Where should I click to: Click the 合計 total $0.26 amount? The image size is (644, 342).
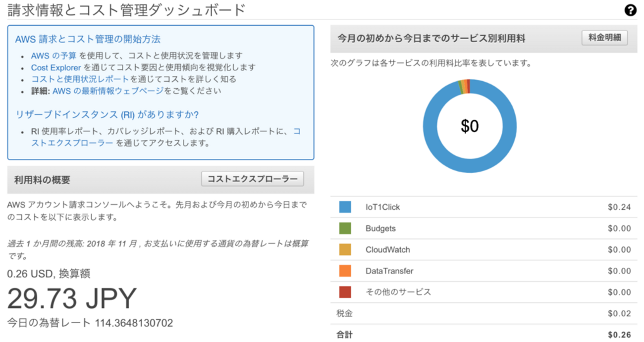[x=619, y=335]
